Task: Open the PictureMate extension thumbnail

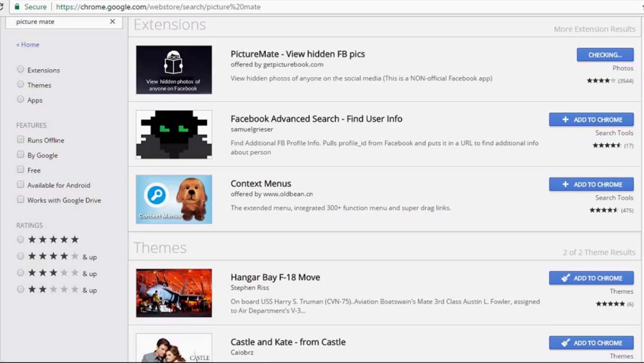Action: [x=174, y=70]
